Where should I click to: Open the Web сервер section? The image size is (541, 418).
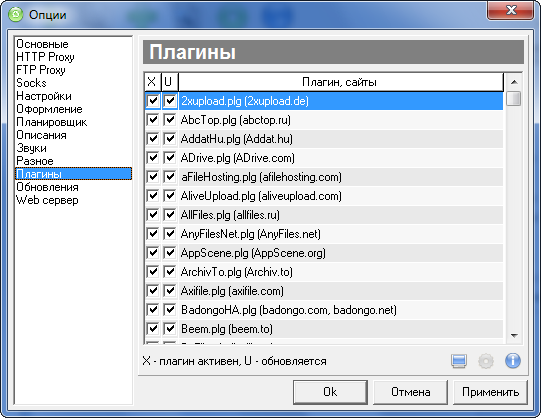click(x=73, y=200)
